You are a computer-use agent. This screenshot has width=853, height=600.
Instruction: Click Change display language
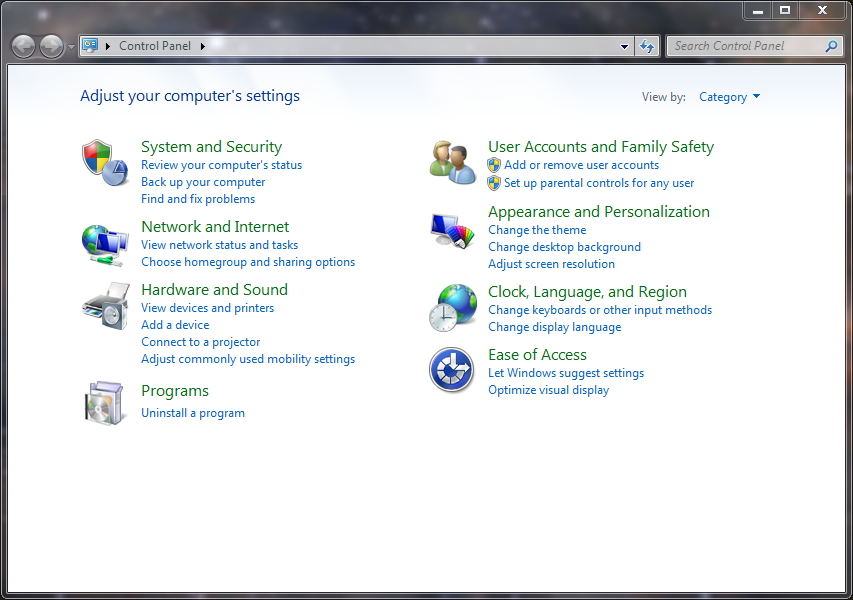(x=554, y=327)
